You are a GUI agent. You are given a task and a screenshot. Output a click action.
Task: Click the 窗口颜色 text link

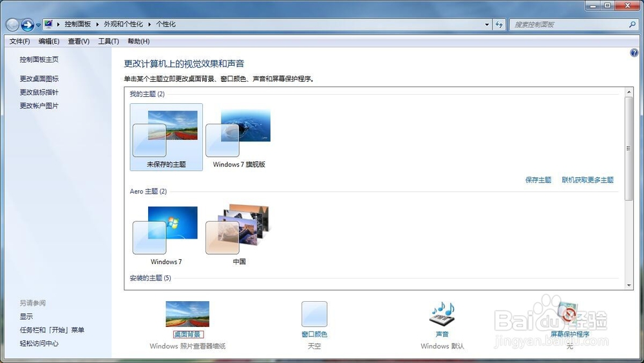314,334
